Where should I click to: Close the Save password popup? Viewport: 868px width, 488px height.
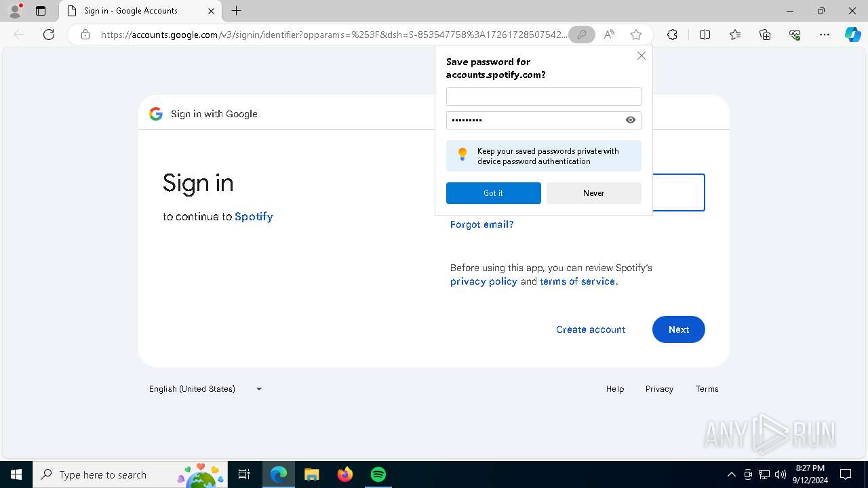(x=641, y=56)
